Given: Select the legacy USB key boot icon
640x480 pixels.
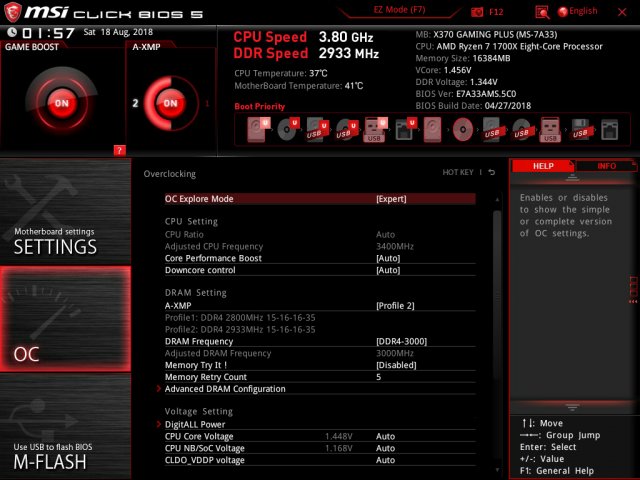Looking at the screenshot, I should (x=551, y=130).
